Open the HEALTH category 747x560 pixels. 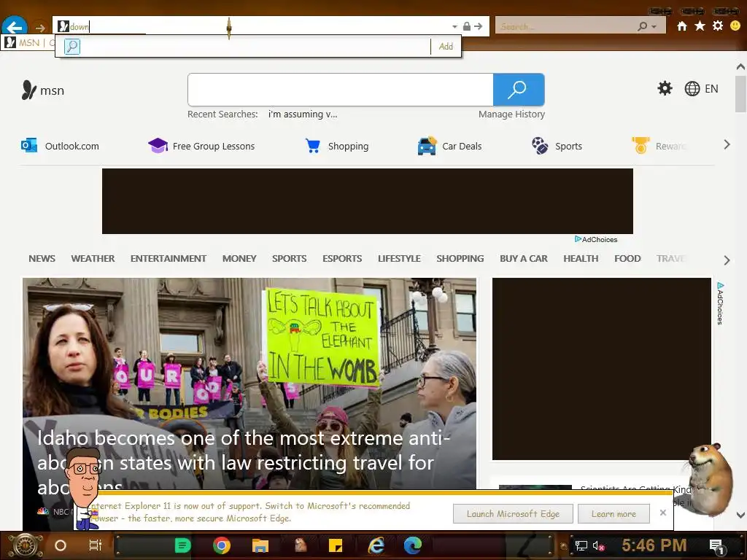(x=581, y=259)
